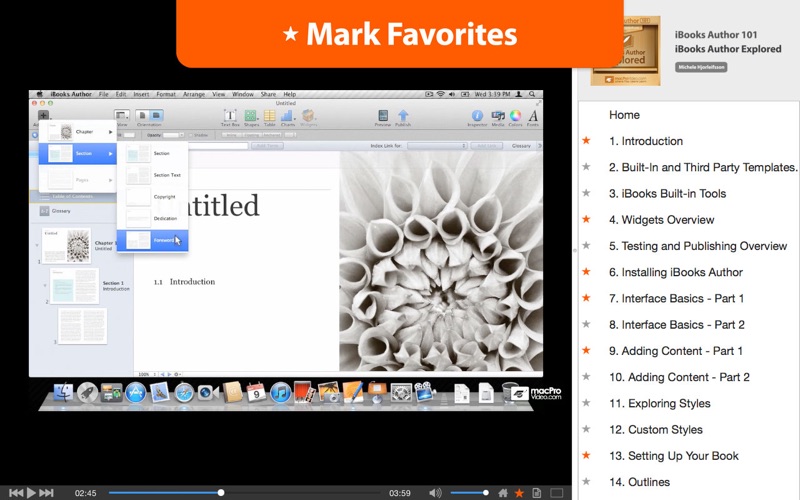
Task: Switch to portrait orientation
Action: click(x=142, y=116)
